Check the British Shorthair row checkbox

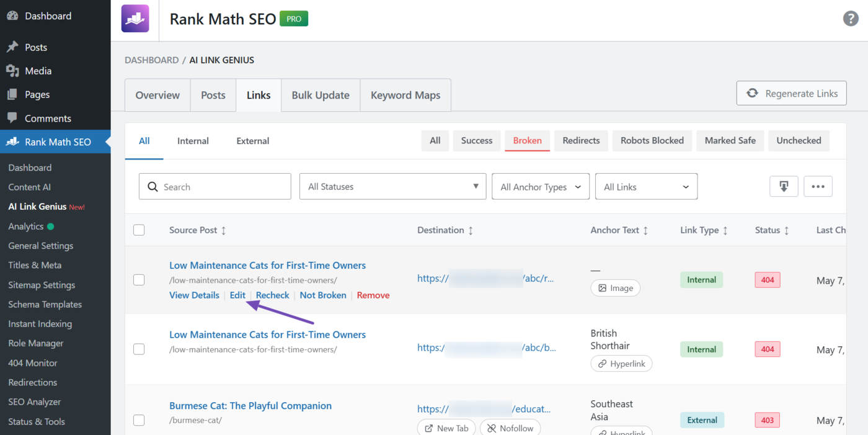coord(139,349)
